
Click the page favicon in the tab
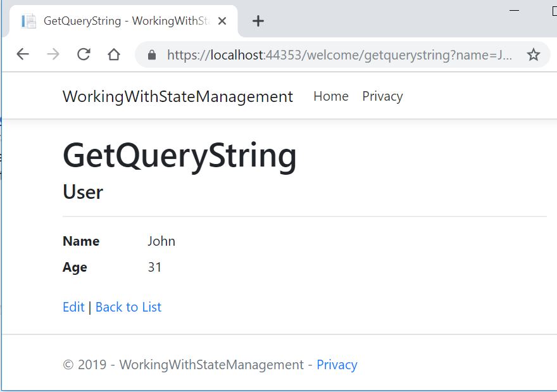pos(28,21)
